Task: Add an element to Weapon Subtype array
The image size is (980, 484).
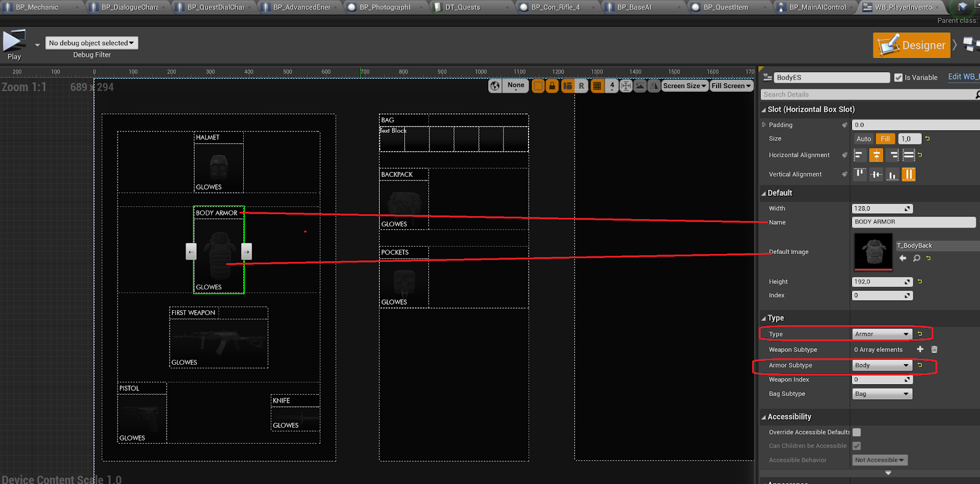Action: pos(920,349)
